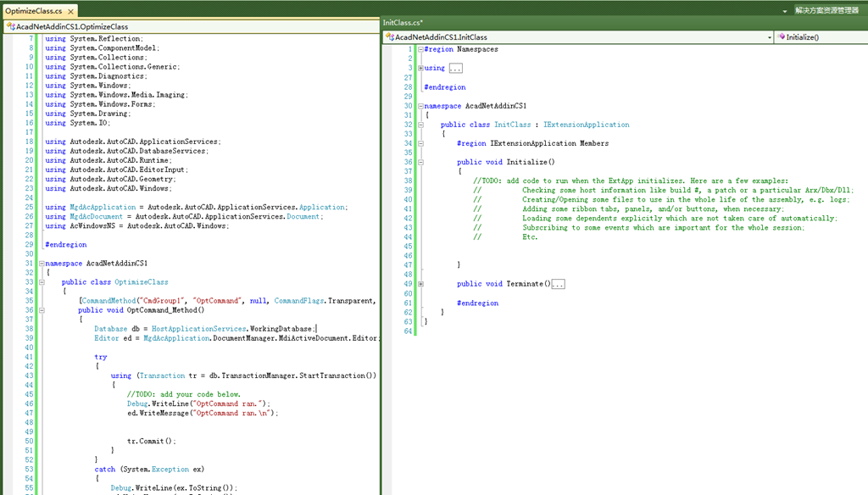The image size is (868, 495).
Task: Collapse the OptimizeClass class outline
Action: click(x=41, y=282)
